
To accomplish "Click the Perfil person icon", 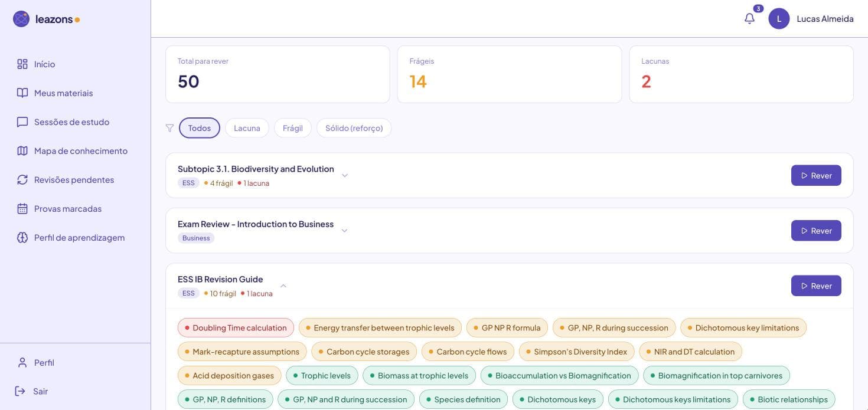I will (x=22, y=363).
